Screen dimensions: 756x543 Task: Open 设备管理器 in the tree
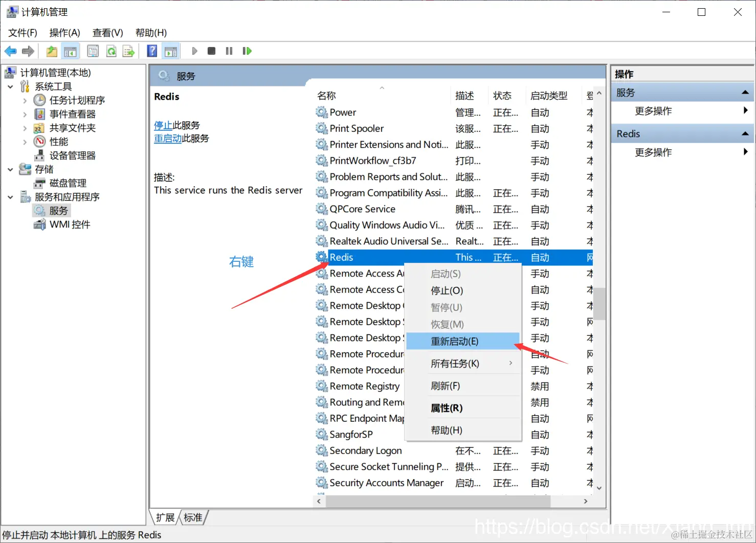pyautogui.click(x=72, y=155)
